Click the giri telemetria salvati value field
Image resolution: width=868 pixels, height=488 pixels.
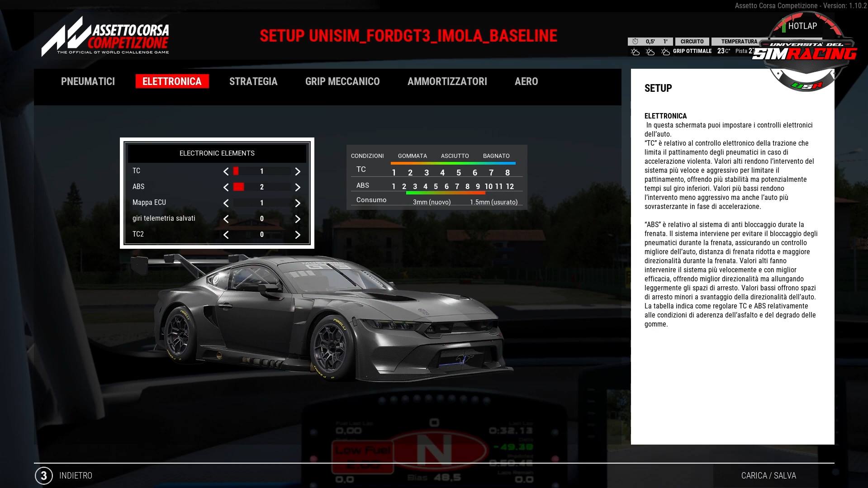click(261, 218)
